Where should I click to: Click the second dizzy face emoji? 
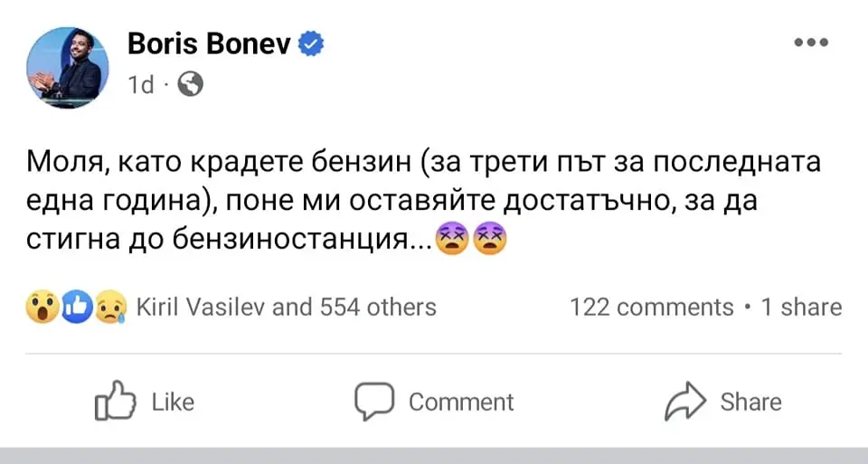tap(491, 241)
